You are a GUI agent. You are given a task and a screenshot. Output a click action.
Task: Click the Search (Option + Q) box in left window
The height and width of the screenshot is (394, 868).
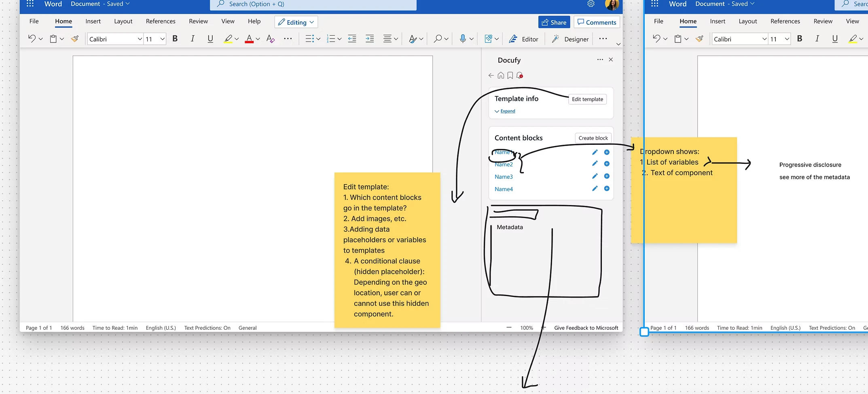(313, 4)
